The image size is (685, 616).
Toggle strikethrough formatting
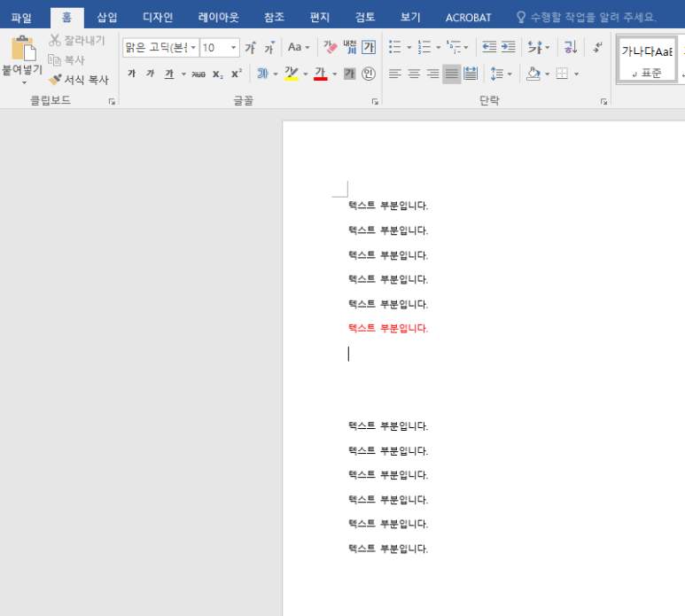point(198,74)
